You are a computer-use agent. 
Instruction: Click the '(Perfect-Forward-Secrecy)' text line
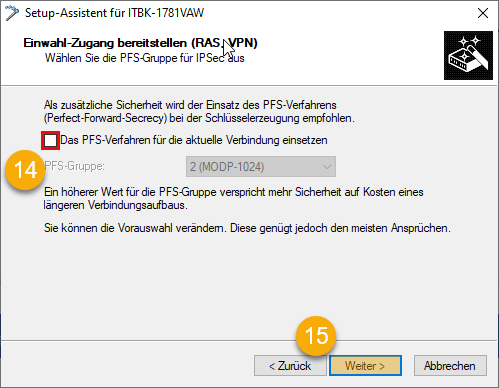(199, 118)
